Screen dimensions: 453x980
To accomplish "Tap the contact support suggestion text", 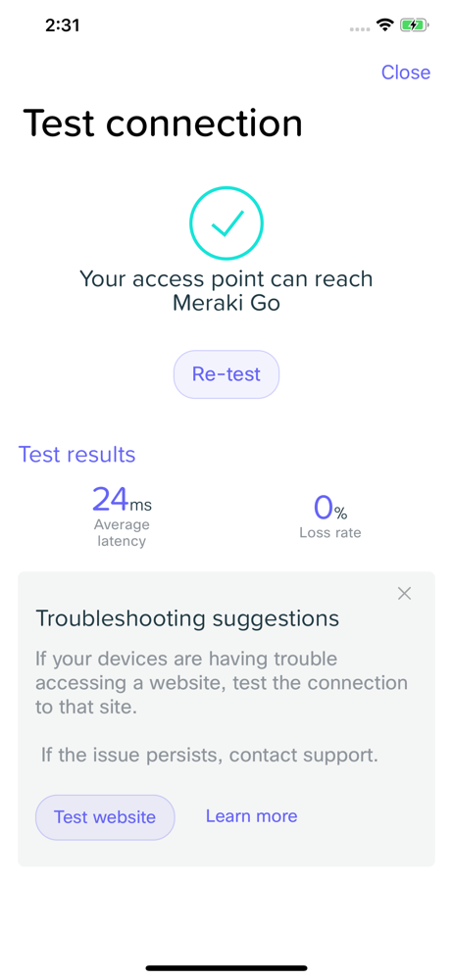I will click(210, 755).
